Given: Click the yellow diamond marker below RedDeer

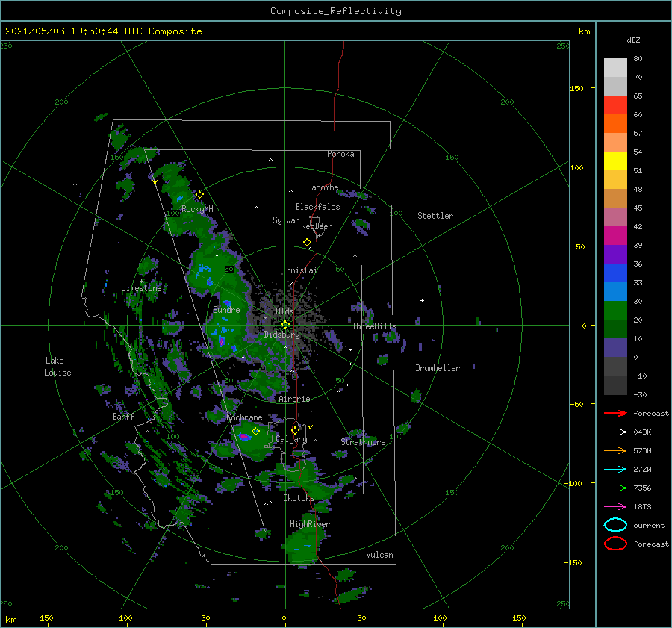Looking at the screenshot, I should click(307, 243).
